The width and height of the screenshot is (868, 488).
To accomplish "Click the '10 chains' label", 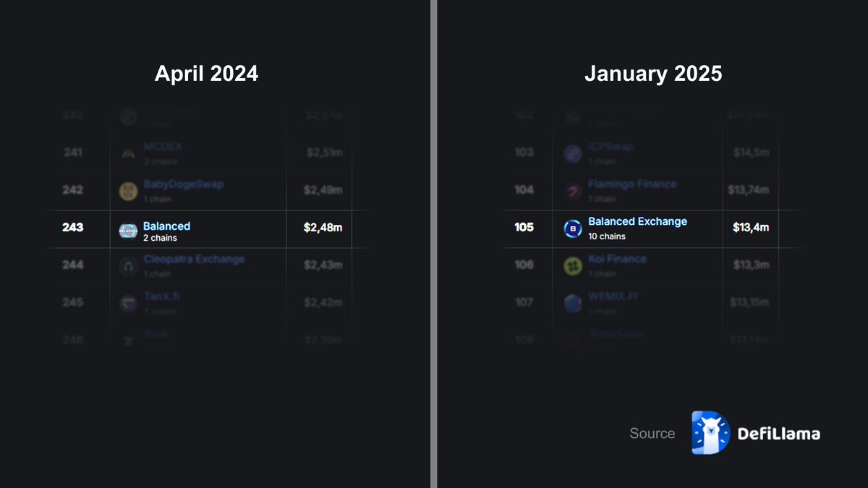I will pos(607,236).
